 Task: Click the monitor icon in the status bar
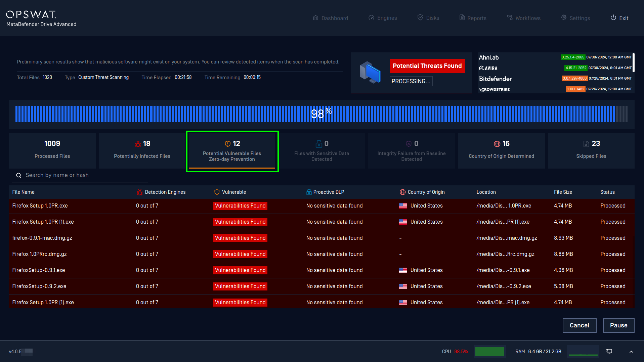(x=609, y=352)
